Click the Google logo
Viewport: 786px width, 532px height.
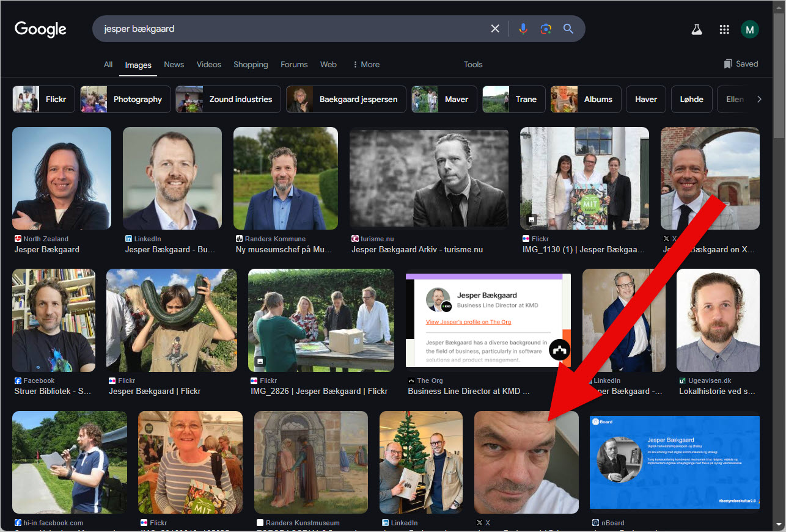(40, 29)
